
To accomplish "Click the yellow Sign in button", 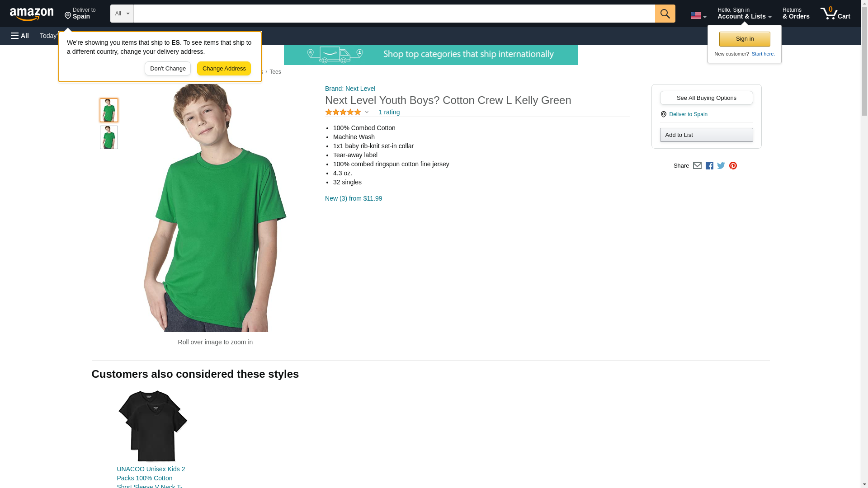I will [x=745, y=39].
